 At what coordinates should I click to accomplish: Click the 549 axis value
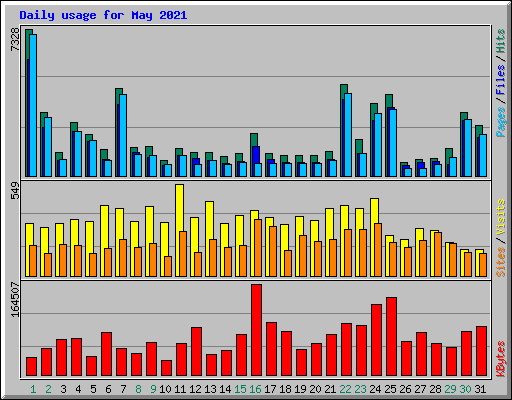click(x=15, y=190)
